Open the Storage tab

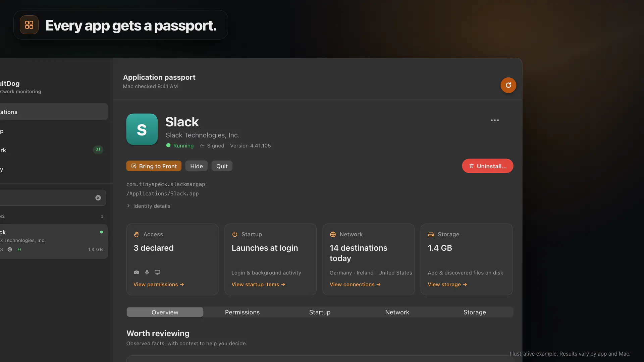pos(475,312)
